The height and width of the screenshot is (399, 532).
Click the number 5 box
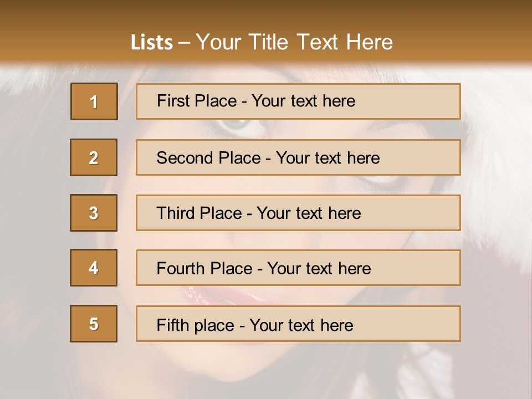coord(94,324)
